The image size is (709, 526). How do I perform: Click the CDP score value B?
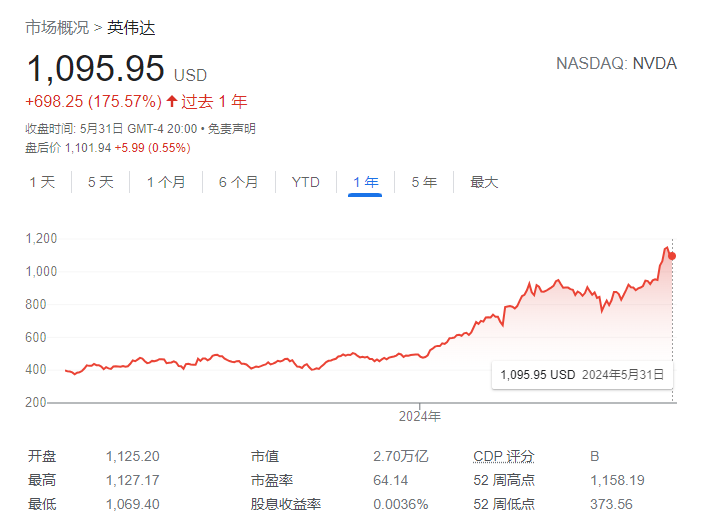(x=595, y=456)
